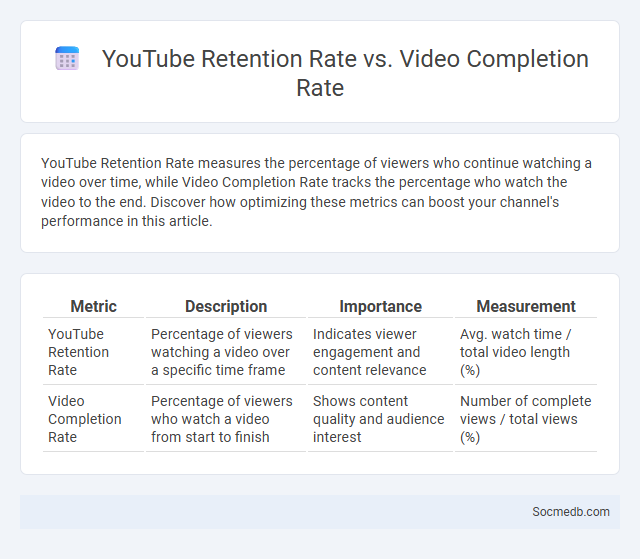
Task: Click cell 'Percentage of viewers watching a video over a specific time frame'
Action: 226,352
